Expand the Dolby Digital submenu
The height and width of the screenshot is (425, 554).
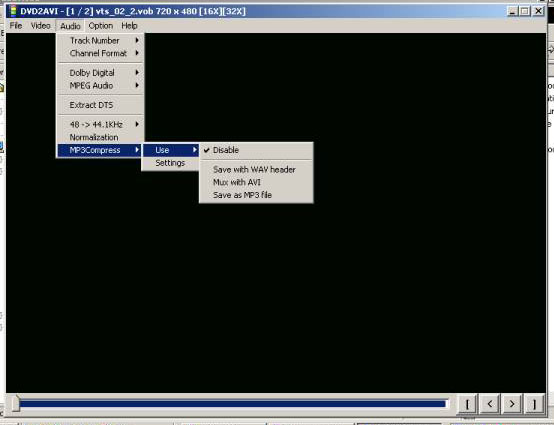click(100, 73)
